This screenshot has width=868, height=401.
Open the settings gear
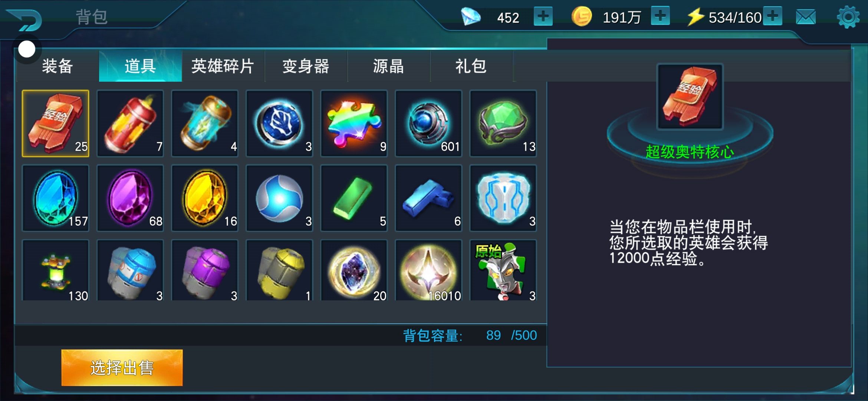pyautogui.click(x=848, y=17)
